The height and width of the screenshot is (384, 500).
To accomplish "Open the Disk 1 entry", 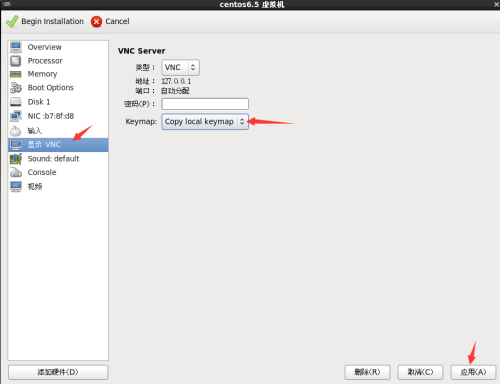I will (58, 102).
